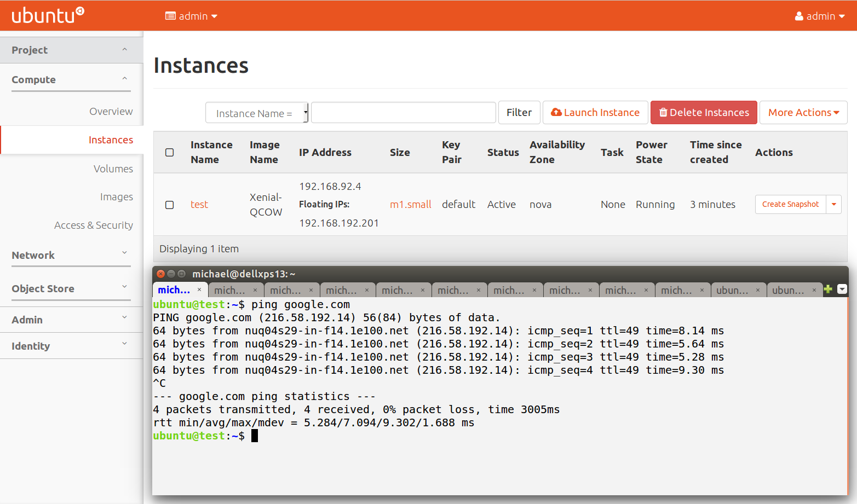Click the Ubuntu logo in the header
Image resolution: width=857 pixels, height=504 pixels.
coord(48,15)
